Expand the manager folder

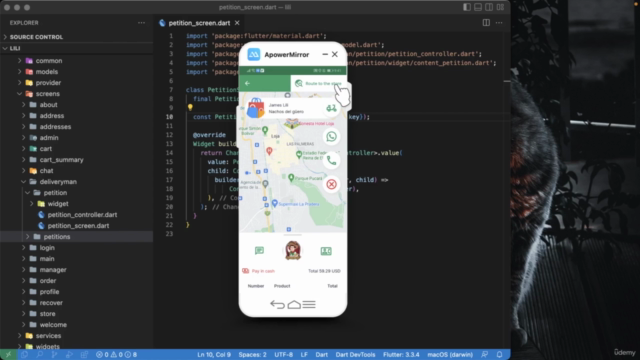[76, 270]
